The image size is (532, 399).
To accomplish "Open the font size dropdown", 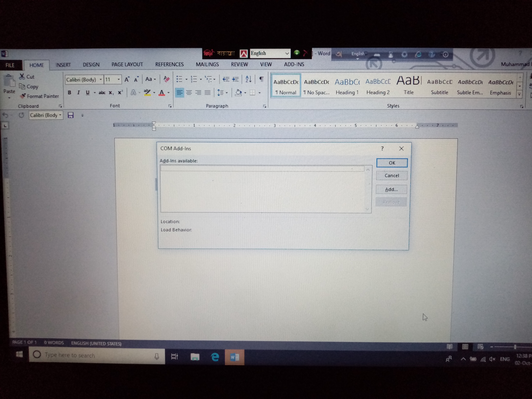I will 119,79.
